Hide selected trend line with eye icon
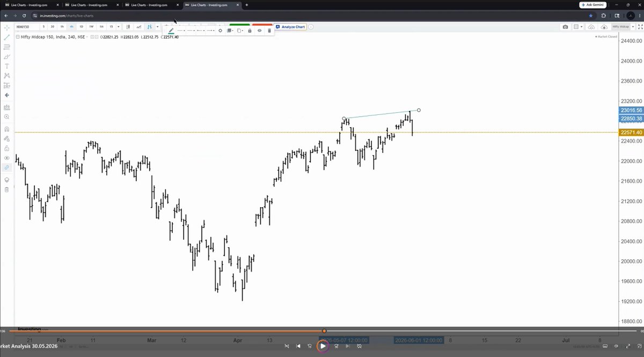The image size is (644, 357). coord(259,31)
